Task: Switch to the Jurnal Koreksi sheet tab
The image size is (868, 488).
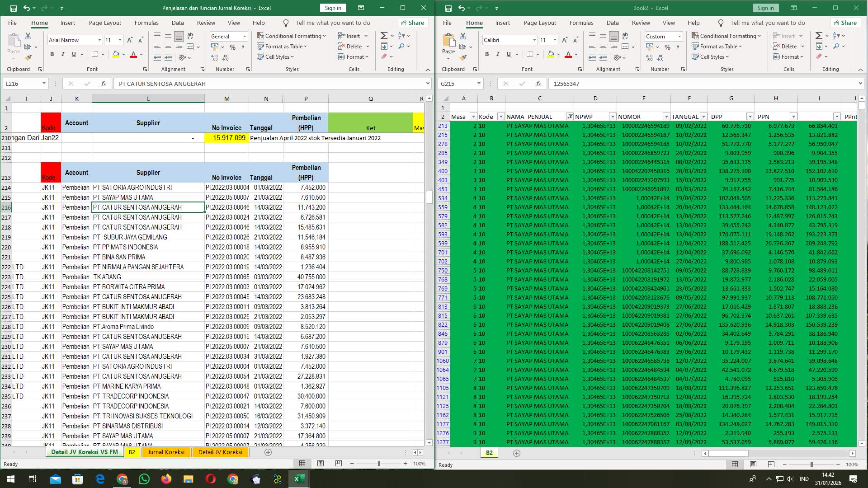Action: pyautogui.click(x=166, y=452)
